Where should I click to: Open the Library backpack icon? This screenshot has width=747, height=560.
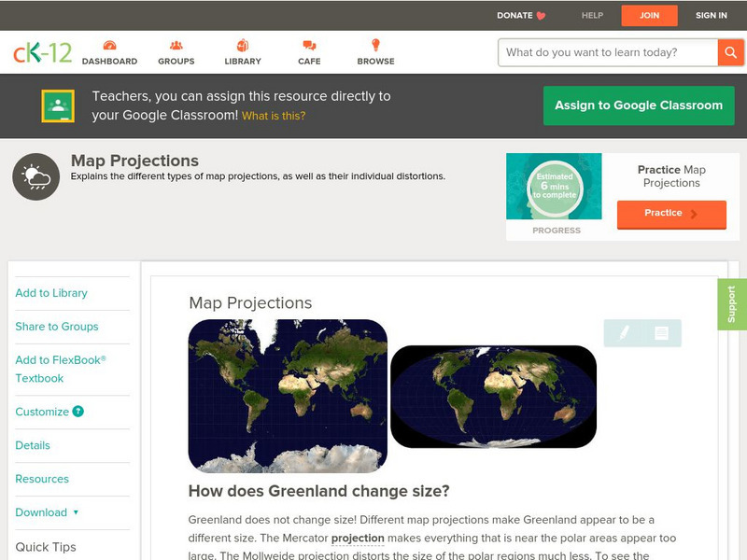(243, 45)
